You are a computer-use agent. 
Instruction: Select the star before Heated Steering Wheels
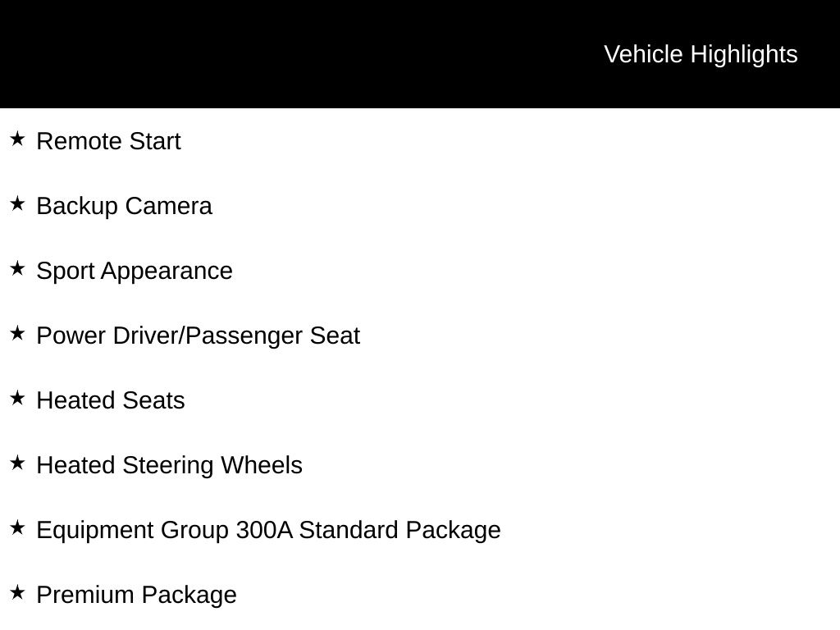(17, 463)
